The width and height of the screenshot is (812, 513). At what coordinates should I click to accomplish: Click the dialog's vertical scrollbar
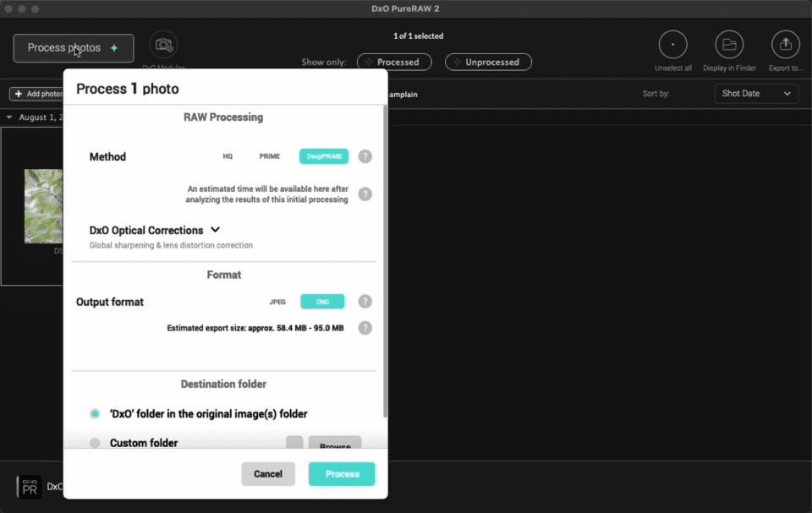385,261
